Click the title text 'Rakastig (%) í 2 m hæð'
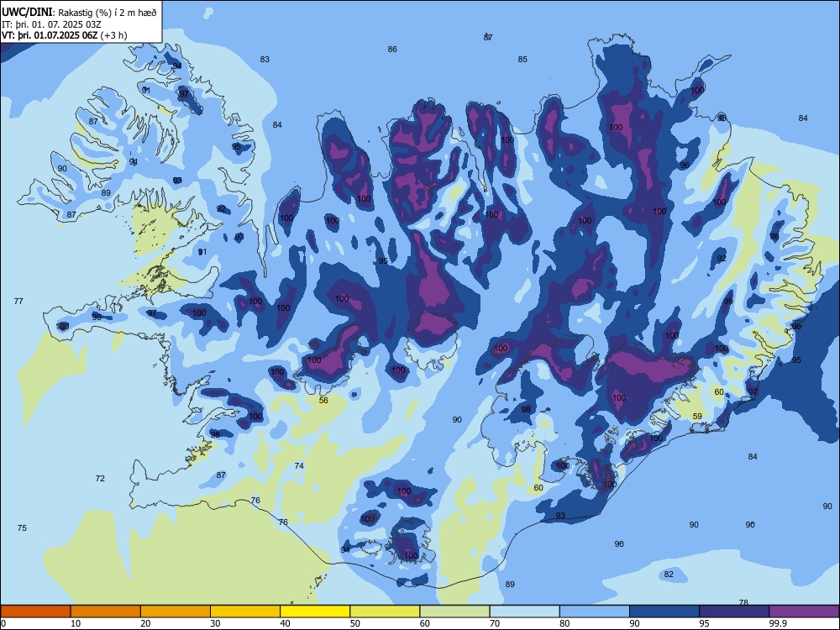The image size is (840, 630). coord(108,13)
